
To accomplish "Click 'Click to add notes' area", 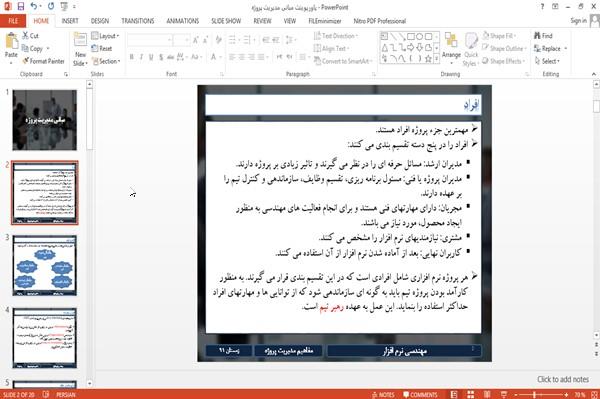I will (563, 379).
